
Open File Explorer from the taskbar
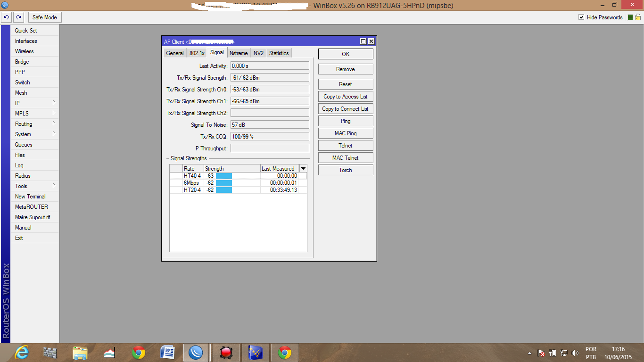tap(80, 353)
